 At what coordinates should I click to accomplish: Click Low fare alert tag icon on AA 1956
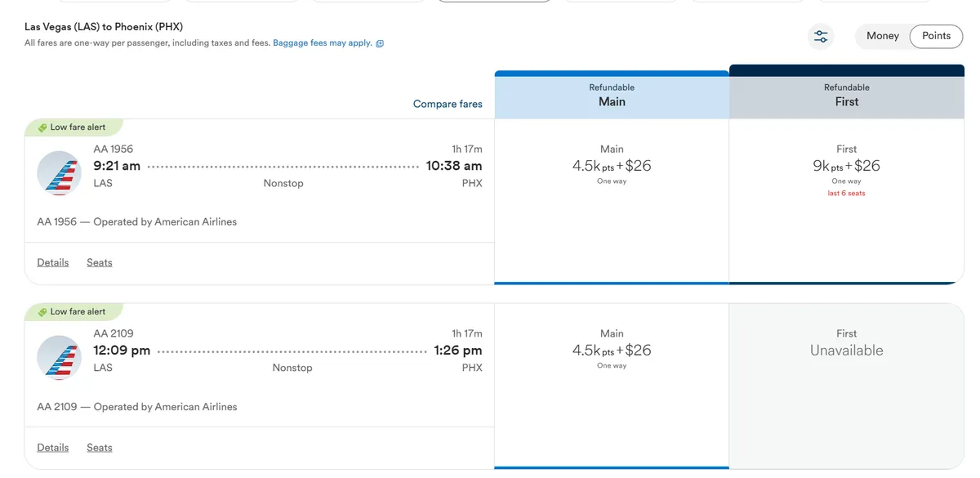(x=42, y=127)
